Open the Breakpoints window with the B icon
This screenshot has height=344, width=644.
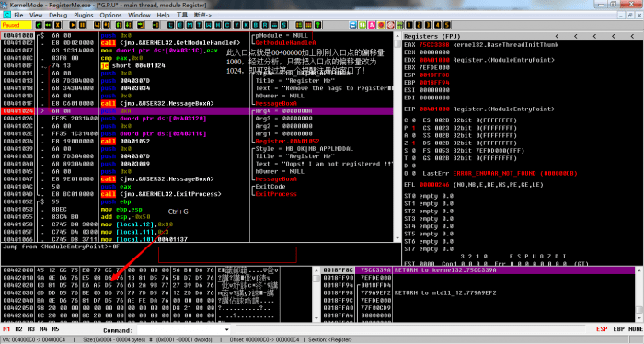pos(256,25)
